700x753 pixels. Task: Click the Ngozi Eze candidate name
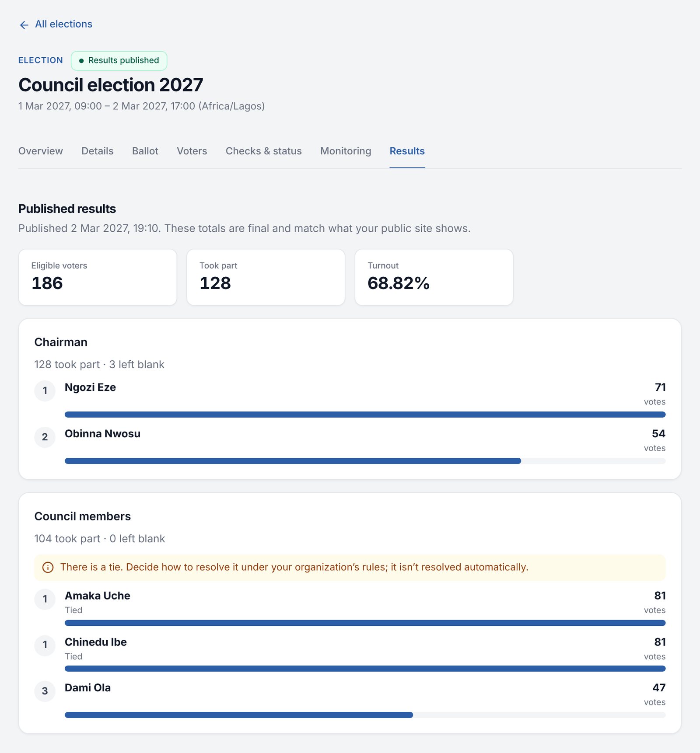90,387
